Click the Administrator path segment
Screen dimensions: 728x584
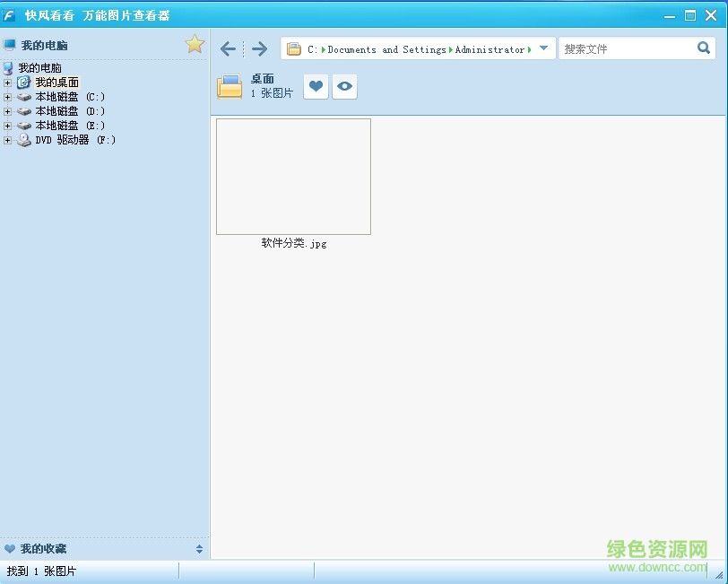490,50
